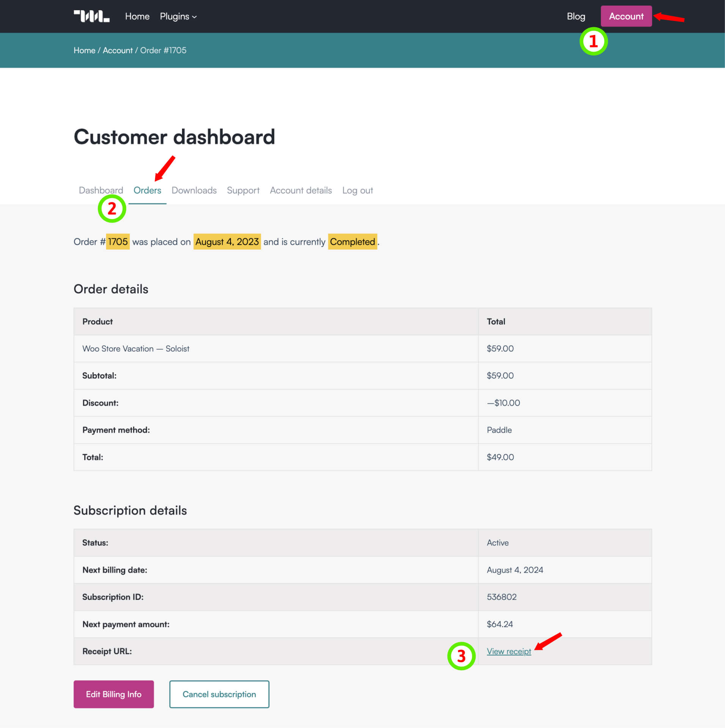The height and width of the screenshot is (728, 725).
Task: Switch to the Account details tab
Action: (x=301, y=190)
